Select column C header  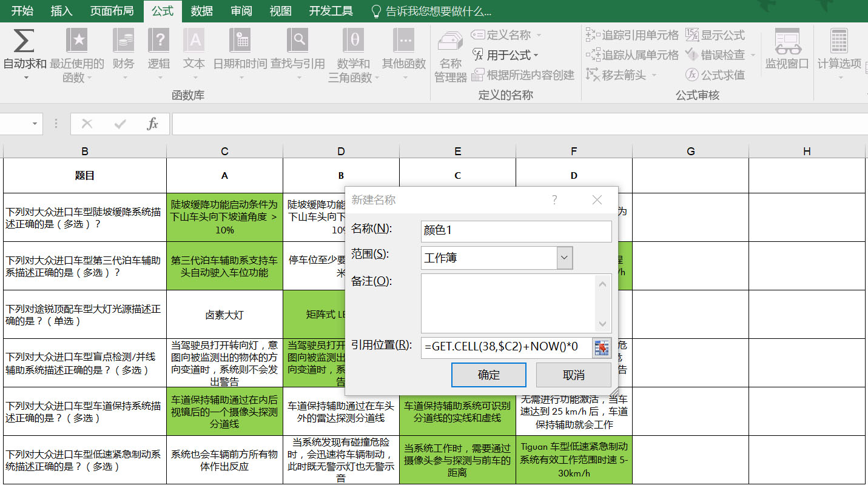pos(224,152)
